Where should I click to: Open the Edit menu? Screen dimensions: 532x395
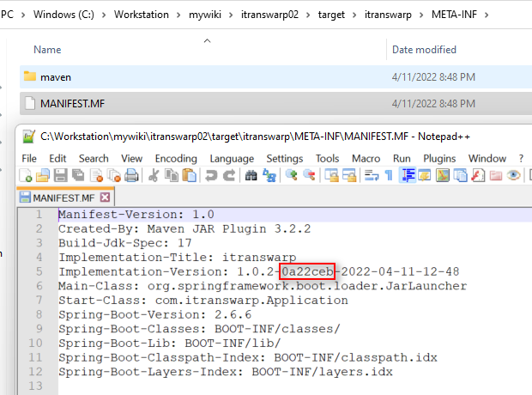coord(57,158)
